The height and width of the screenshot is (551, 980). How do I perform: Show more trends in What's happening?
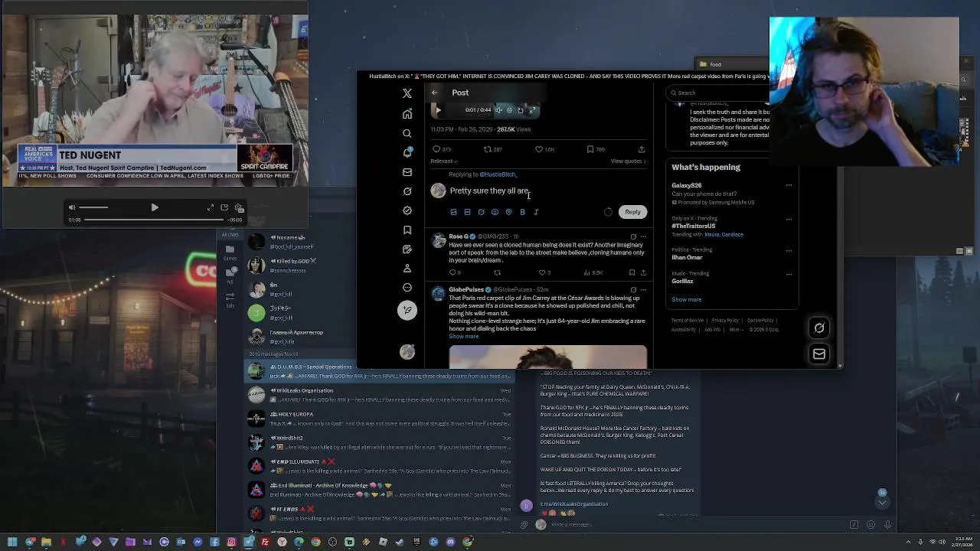[x=686, y=299]
